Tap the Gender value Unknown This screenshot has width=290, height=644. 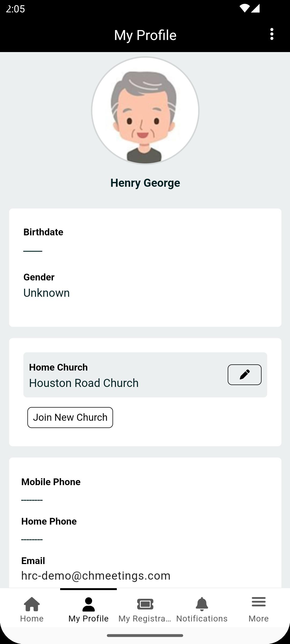coord(46,293)
